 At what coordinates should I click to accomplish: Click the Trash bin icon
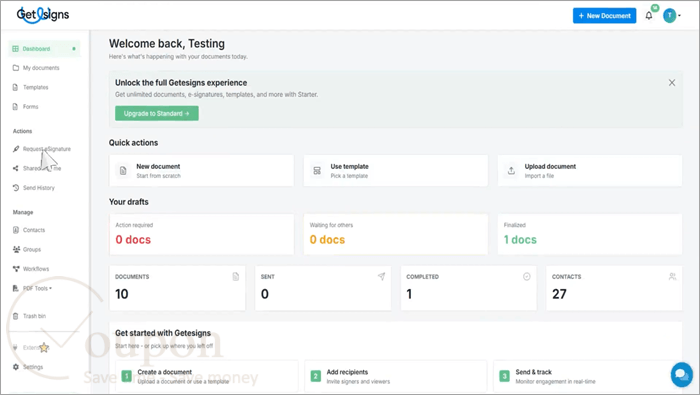coord(16,316)
